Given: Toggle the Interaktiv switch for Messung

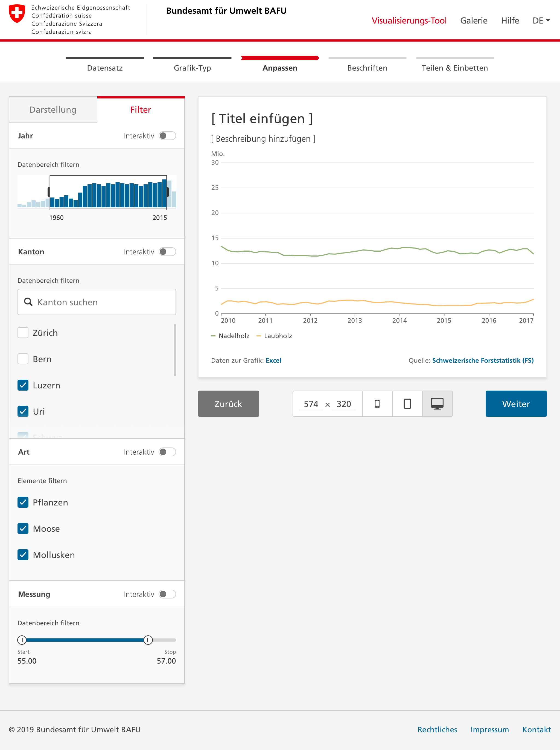Looking at the screenshot, I should [x=167, y=594].
